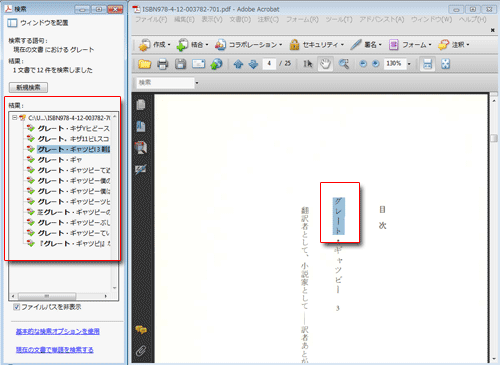Click the find text box in toolbar

(x=165, y=83)
